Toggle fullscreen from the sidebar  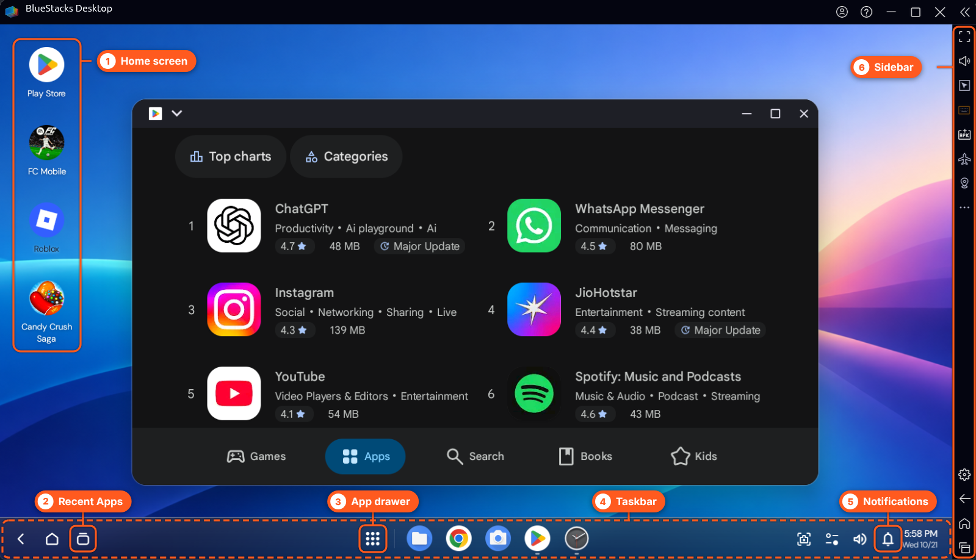pyautogui.click(x=964, y=37)
